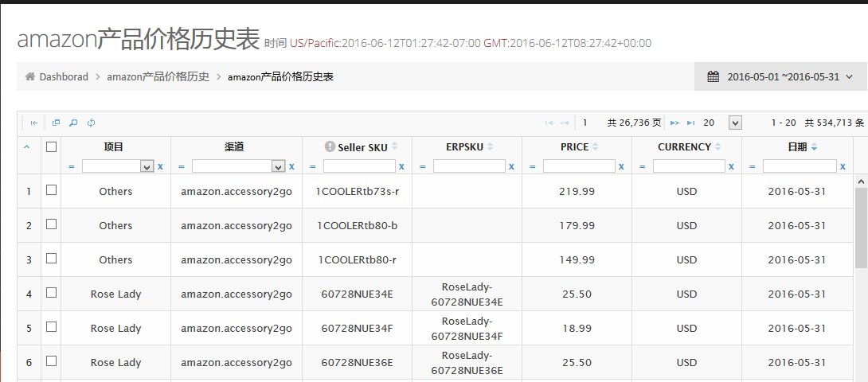The height and width of the screenshot is (382, 868).
Task: Clear the 日期 filter with x
Action: pyautogui.click(x=843, y=166)
